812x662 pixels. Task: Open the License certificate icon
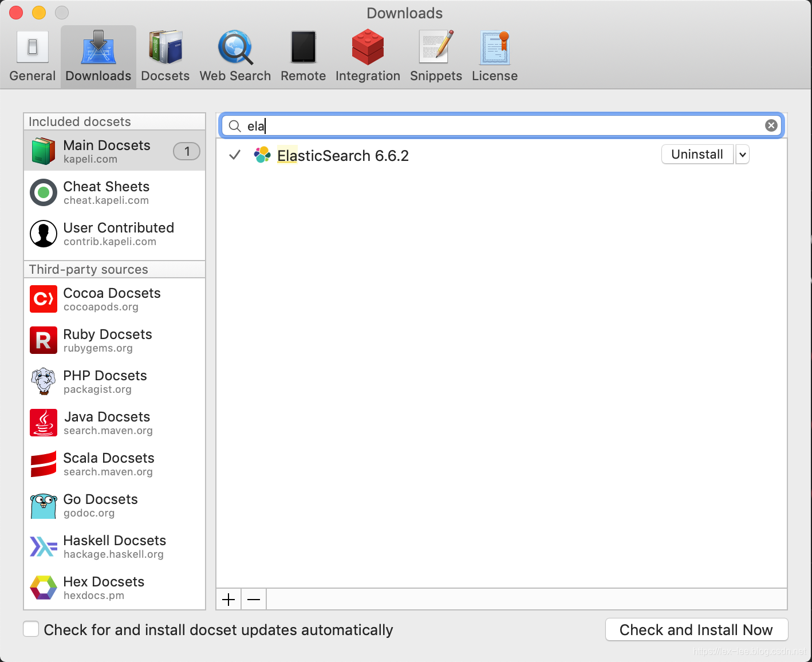[495, 47]
